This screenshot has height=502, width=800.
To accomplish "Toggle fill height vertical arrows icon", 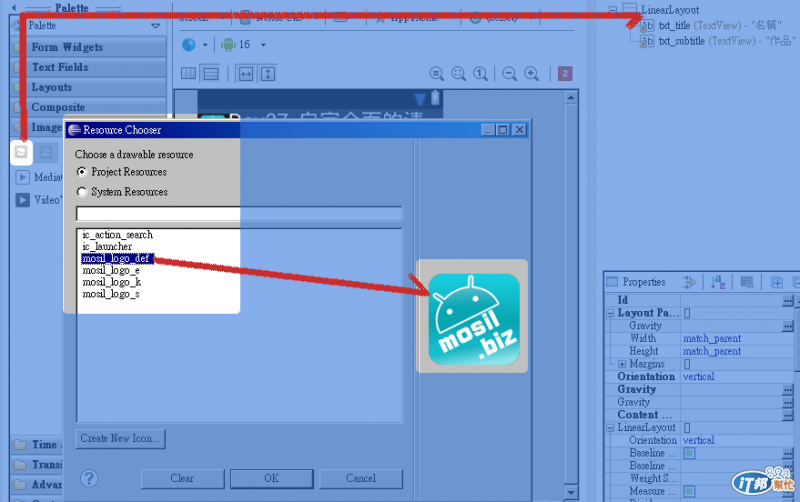I will [x=268, y=74].
